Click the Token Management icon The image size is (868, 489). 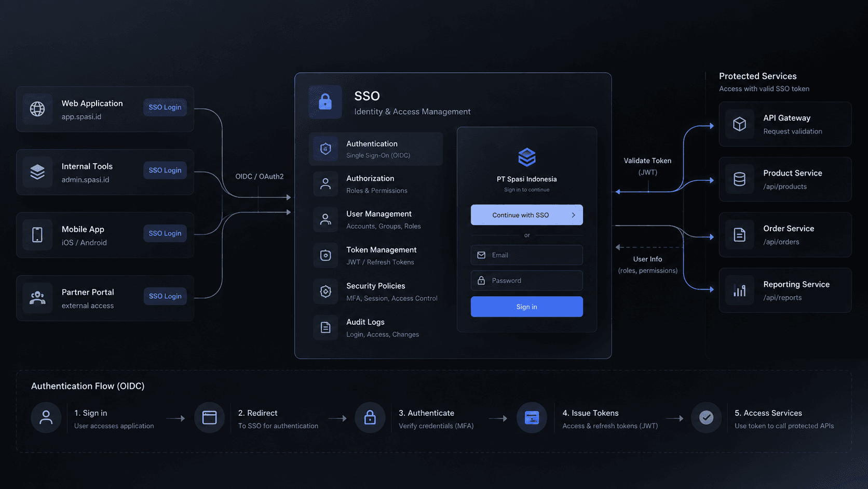pyautogui.click(x=325, y=255)
